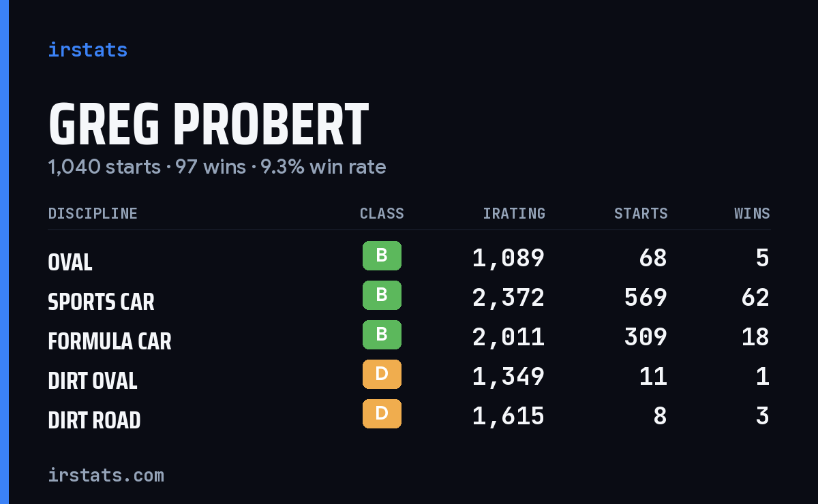Sort by the STARTS column header
The width and height of the screenshot is (818, 504).
click(x=641, y=213)
